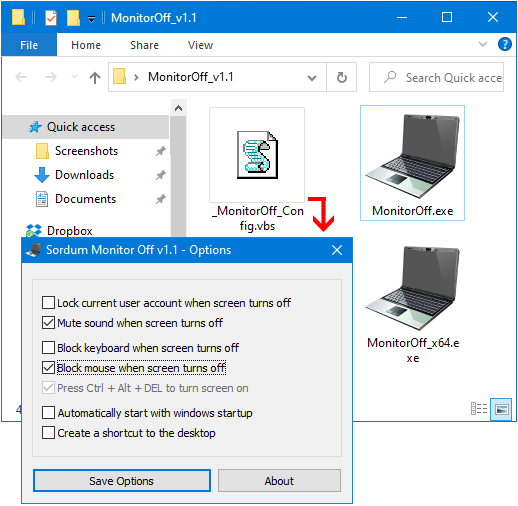Go up one folder level arrow

95,77
